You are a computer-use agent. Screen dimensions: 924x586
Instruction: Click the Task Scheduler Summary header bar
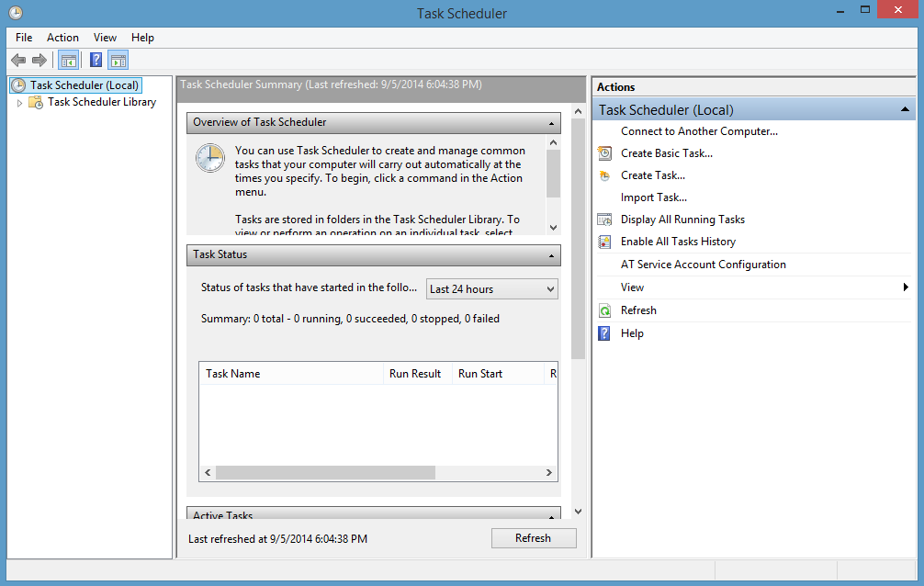click(380, 89)
